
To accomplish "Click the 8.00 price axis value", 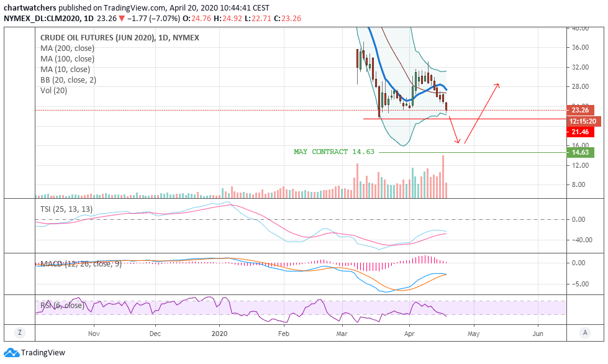I will click(578, 184).
